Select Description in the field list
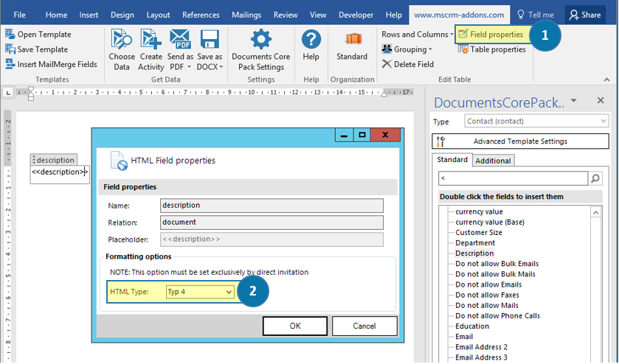The height and width of the screenshot is (364, 619). 474,253
